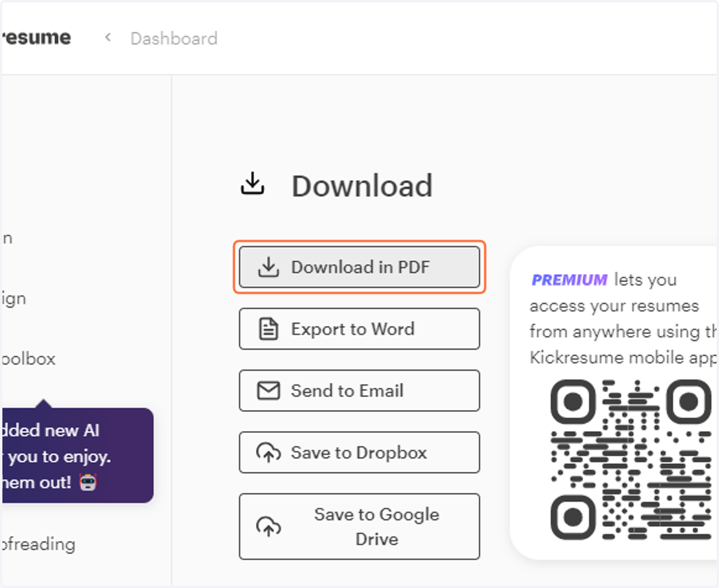Open the Toolbox sidebar item
The height and width of the screenshot is (588, 719).
click(x=29, y=359)
